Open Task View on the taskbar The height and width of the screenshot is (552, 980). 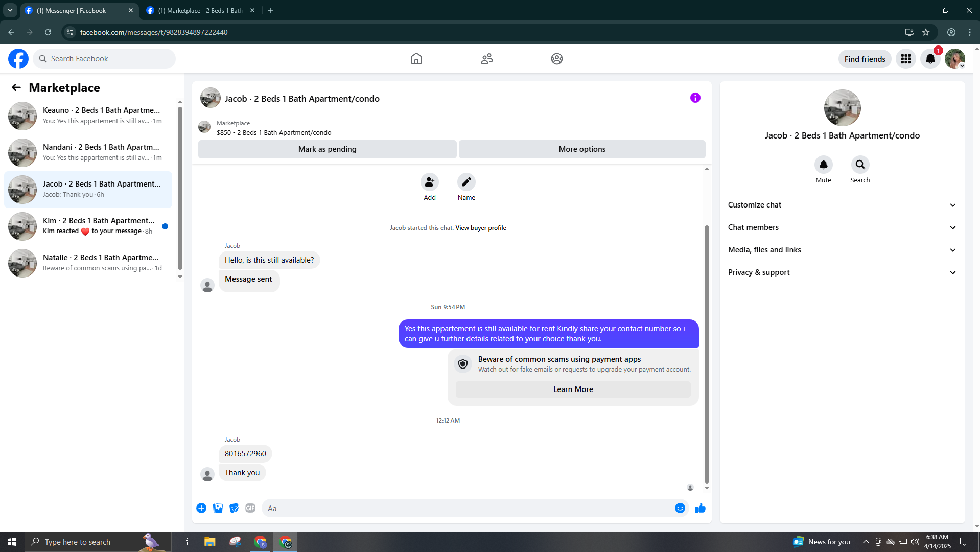point(184,542)
